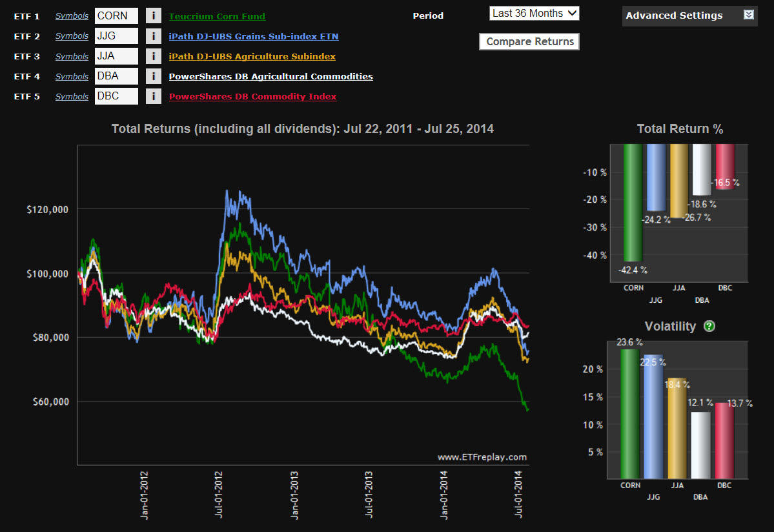Click the Compare Returns button
Viewport: 774px width, 532px height.
(x=529, y=41)
